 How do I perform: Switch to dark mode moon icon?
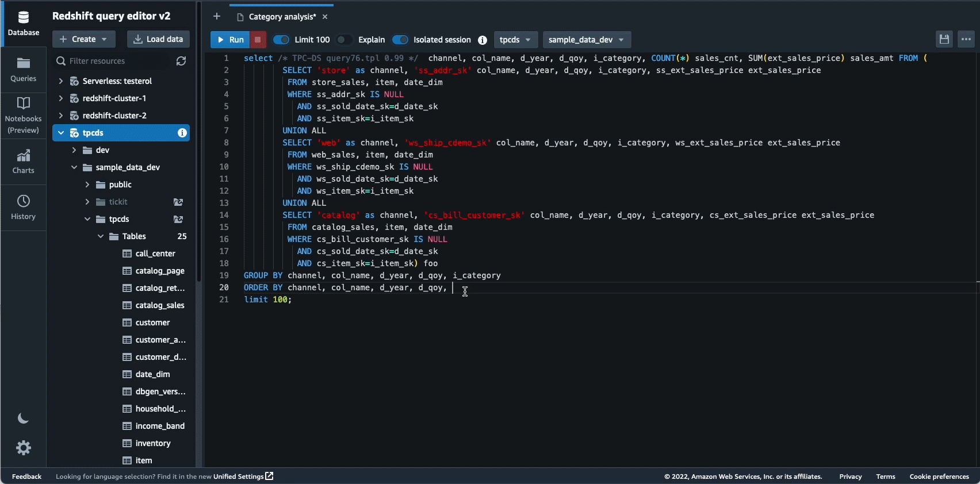click(23, 418)
